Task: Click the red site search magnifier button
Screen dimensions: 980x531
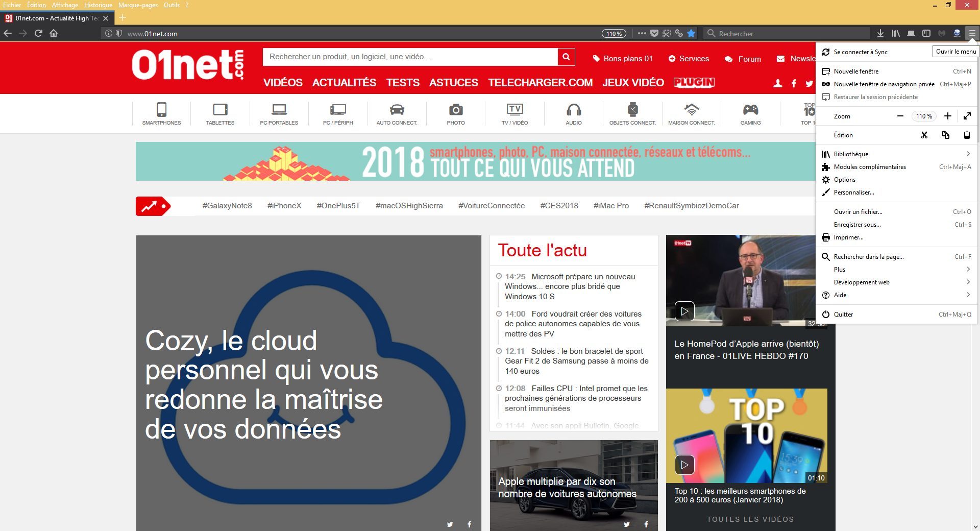Action: click(566, 57)
